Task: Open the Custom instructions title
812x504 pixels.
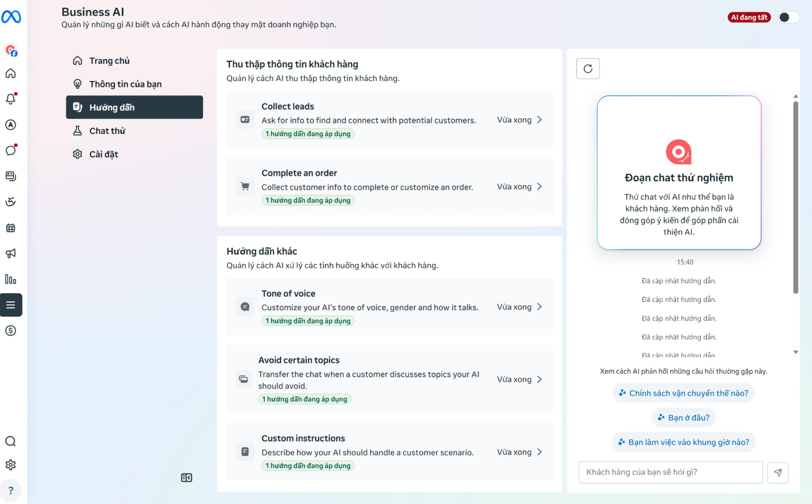Action: [303, 438]
